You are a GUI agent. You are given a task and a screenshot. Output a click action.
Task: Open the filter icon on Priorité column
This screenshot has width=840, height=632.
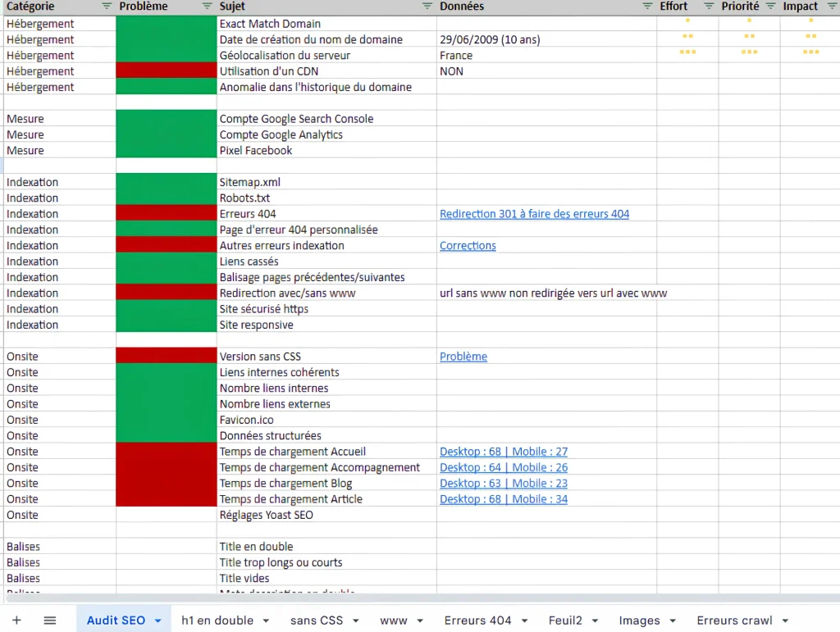pos(770,7)
